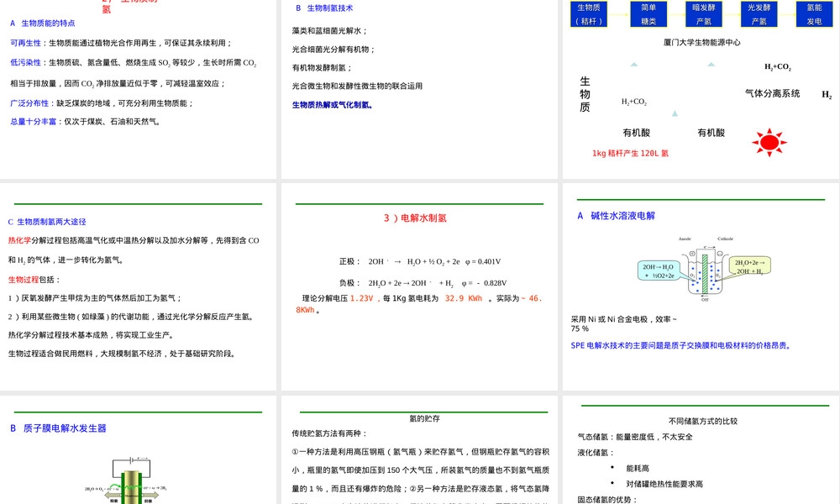Open the slide titled C 生物质制氢两大途径
The width and height of the screenshot is (840, 504).
point(139,286)
